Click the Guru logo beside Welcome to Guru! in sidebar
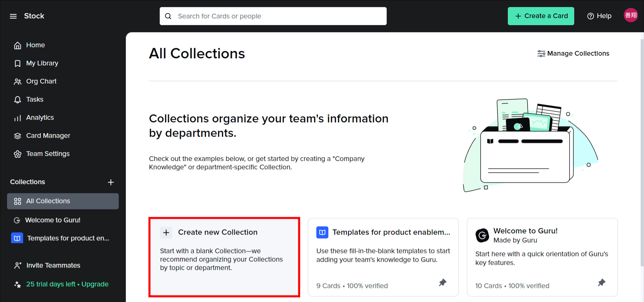This screenshot has height=302, width=644. pos(17,220)
